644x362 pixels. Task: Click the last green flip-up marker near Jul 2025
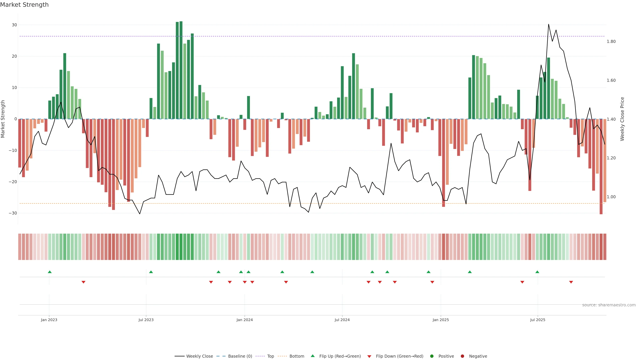[x=537, y=272]
